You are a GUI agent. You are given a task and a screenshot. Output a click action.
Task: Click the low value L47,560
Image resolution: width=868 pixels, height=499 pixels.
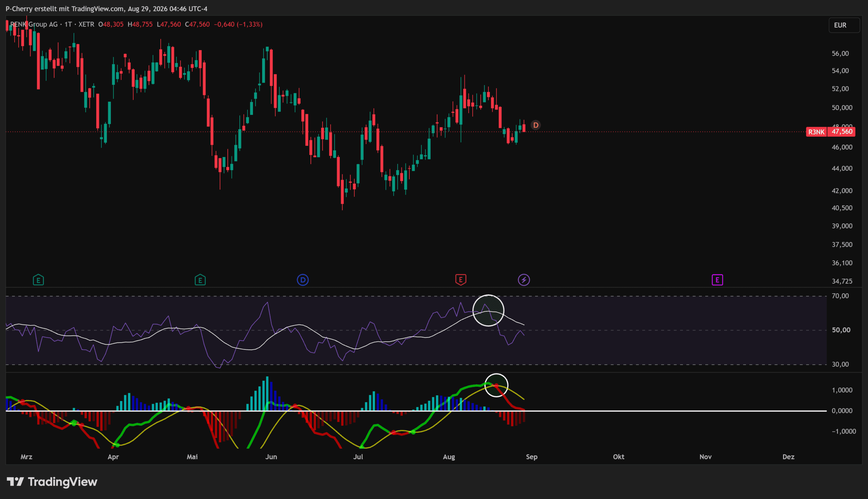point(169,24)
